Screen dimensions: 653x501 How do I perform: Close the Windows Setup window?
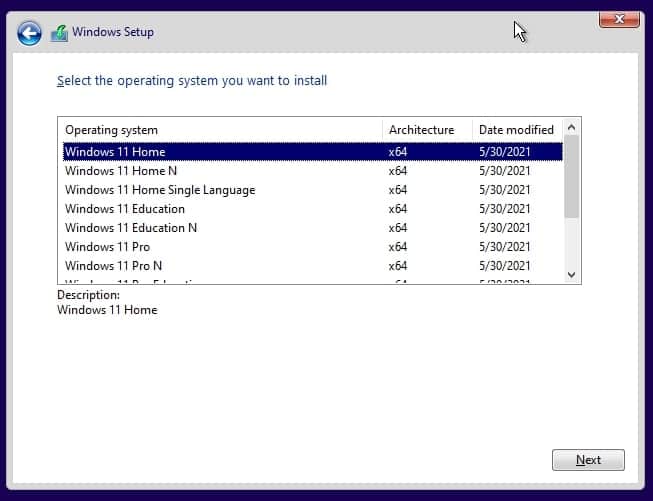pyautogui.click(x=619, y=19)
